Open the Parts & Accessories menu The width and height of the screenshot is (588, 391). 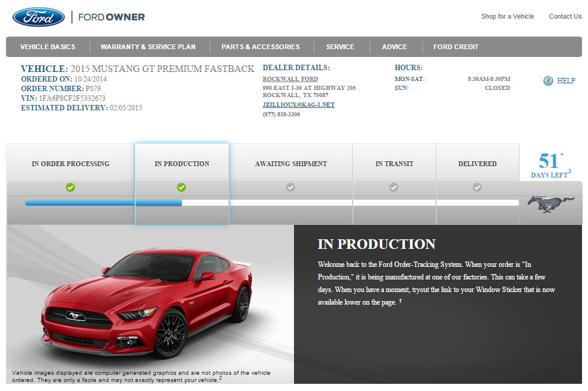pos(260,47)
